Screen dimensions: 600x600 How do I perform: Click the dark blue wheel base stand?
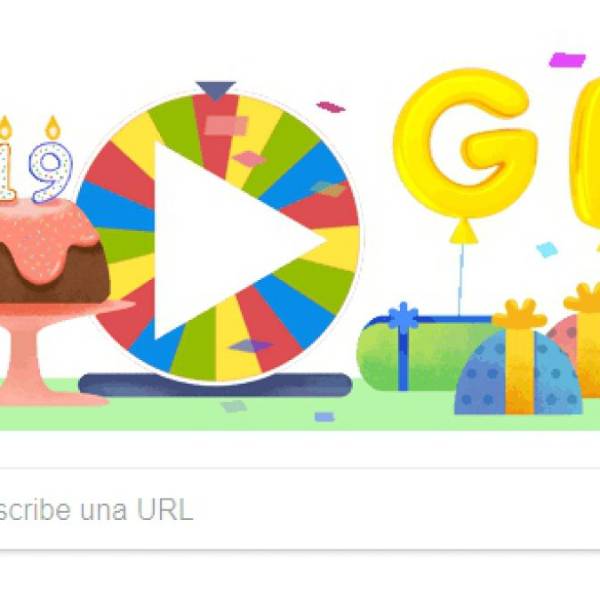click(x=215, y=385)
